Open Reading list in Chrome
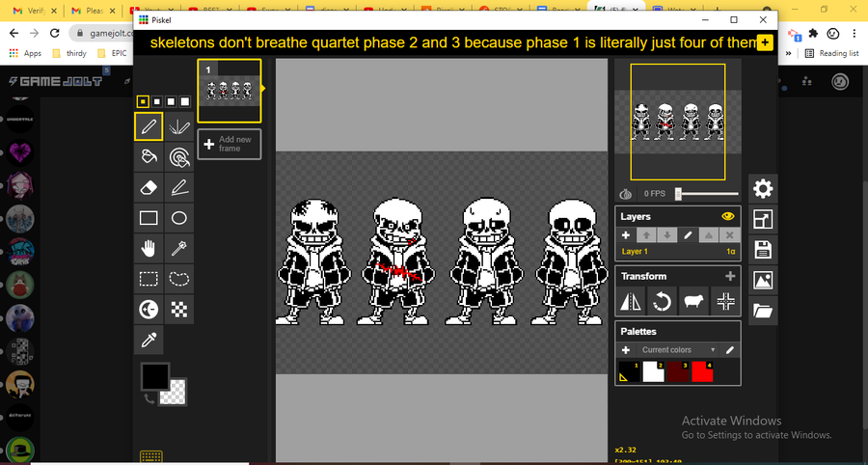The image size is (868, 465). point(831,53)
